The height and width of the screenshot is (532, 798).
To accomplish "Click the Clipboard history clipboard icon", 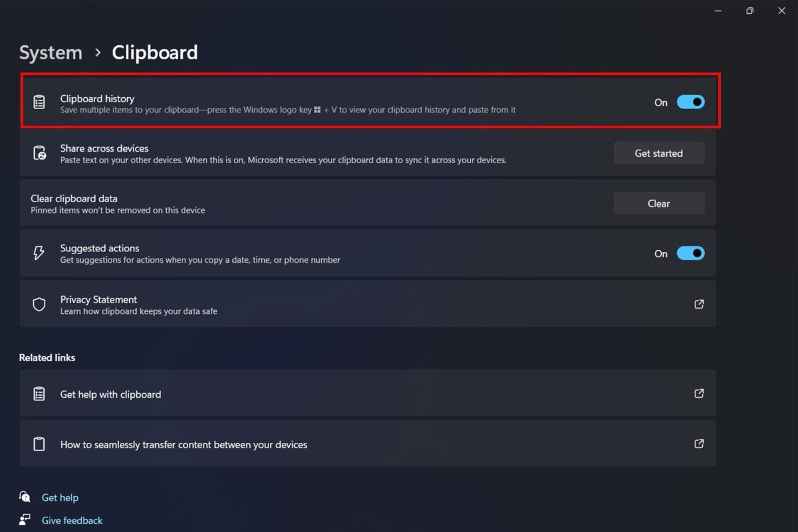I will pyautogui.click(x=39, y=102).
